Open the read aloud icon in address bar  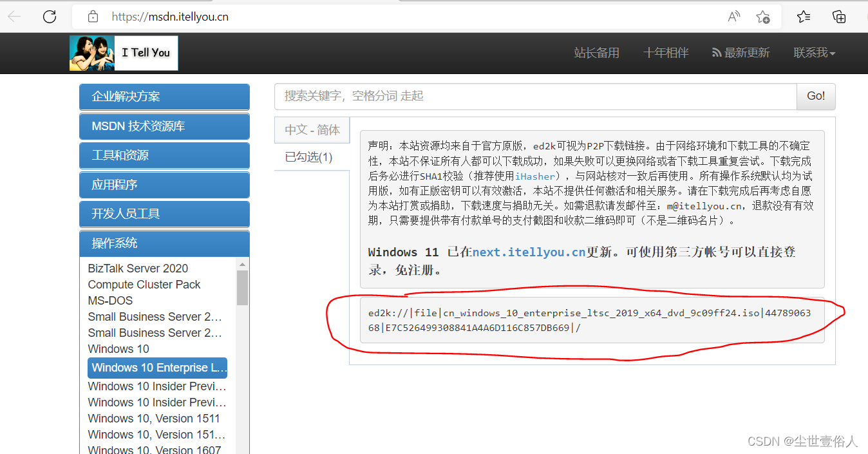click(733, 17)
